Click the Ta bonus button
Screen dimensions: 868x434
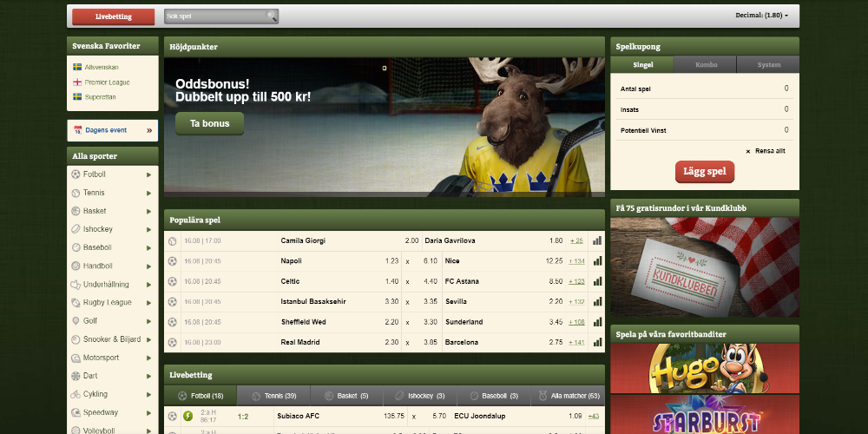210,123
